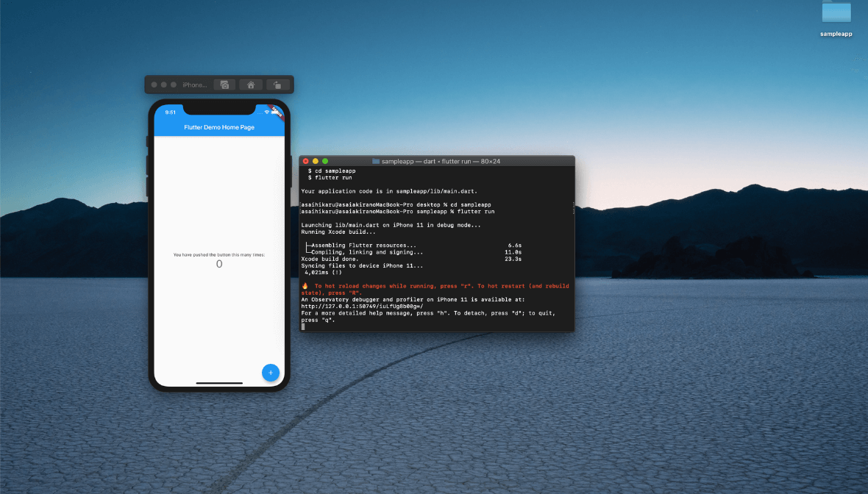Click the screenshot camera icon in simulator toolbar
Screen dimensions: 868x494
tap(225, 85)
